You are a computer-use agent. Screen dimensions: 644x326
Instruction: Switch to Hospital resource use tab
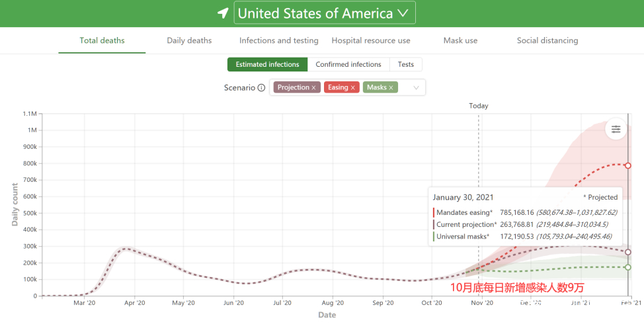[371, 40]
